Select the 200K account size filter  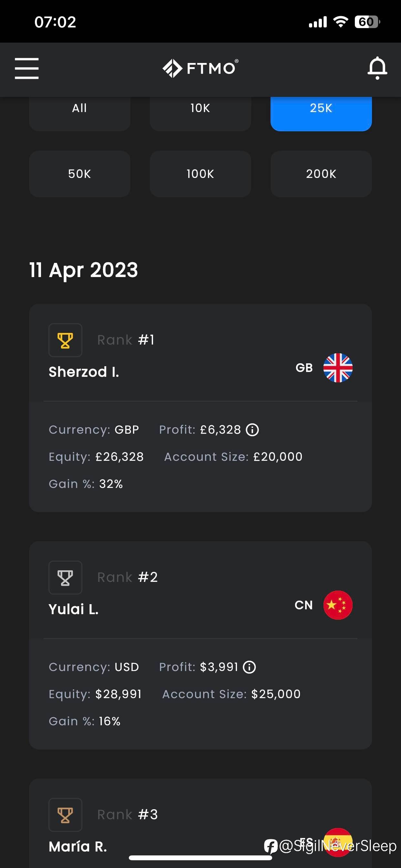321,174
